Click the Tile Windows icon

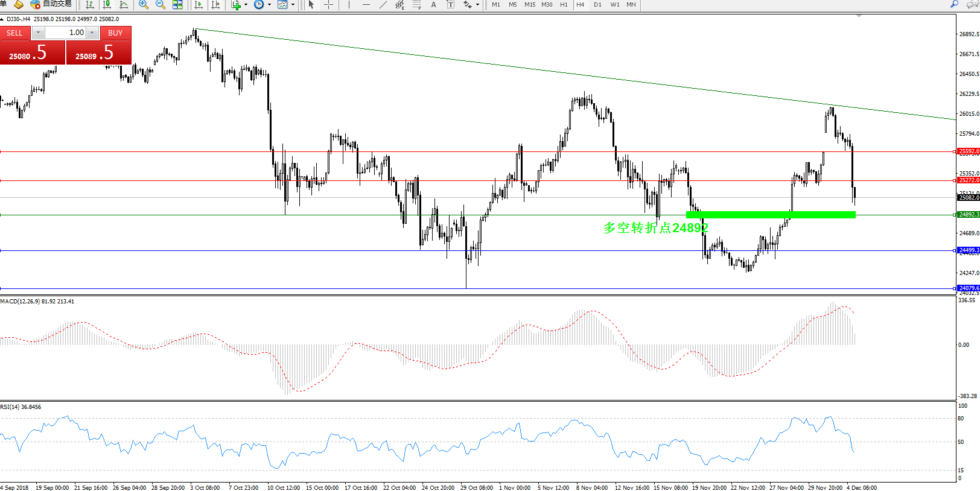(177, 5)
